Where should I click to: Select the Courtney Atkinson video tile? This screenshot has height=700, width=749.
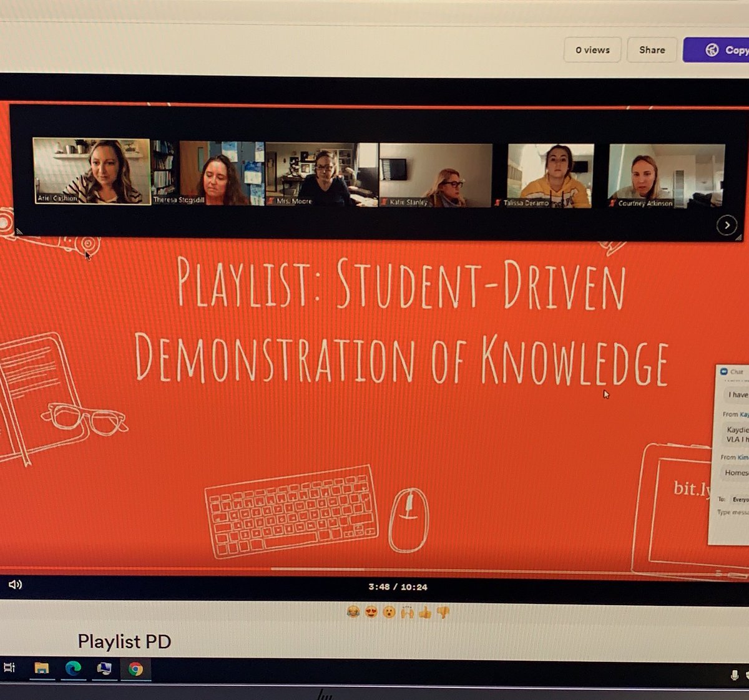click(x=666, y=176)
